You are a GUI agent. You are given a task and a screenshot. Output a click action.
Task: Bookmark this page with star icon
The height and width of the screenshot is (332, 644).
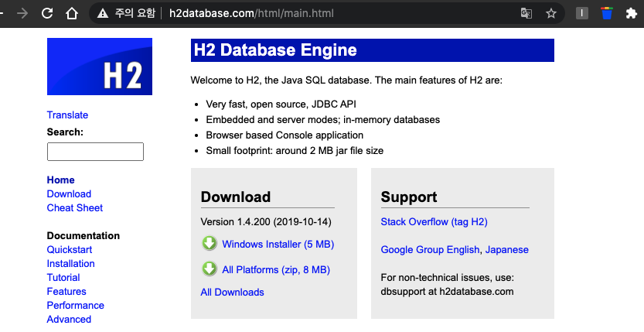[x=550, y=14]
